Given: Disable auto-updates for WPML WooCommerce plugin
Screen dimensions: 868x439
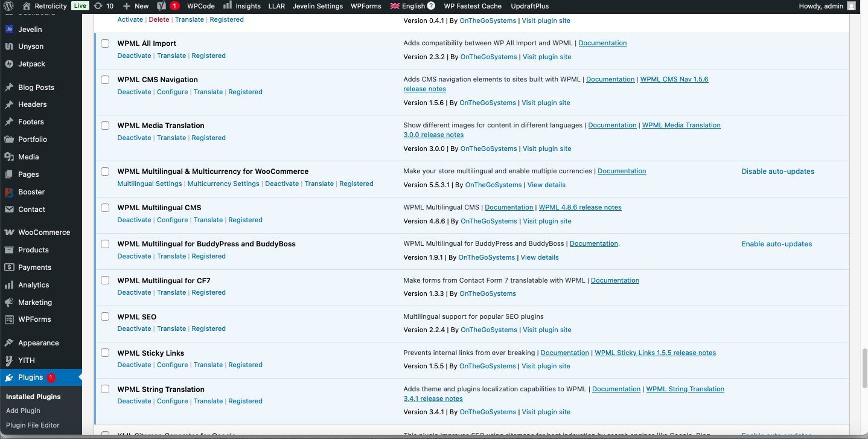Looking at the screenshot, I should (777, 171).
